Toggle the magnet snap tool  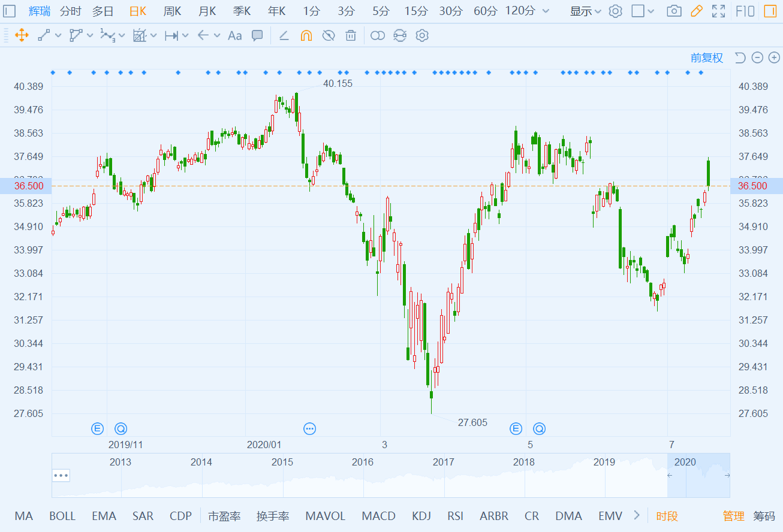pyautogui.click(x=306, y=36)
